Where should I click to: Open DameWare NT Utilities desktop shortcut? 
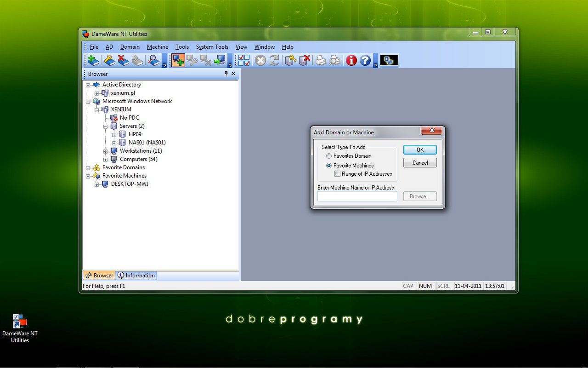[20, 328]
